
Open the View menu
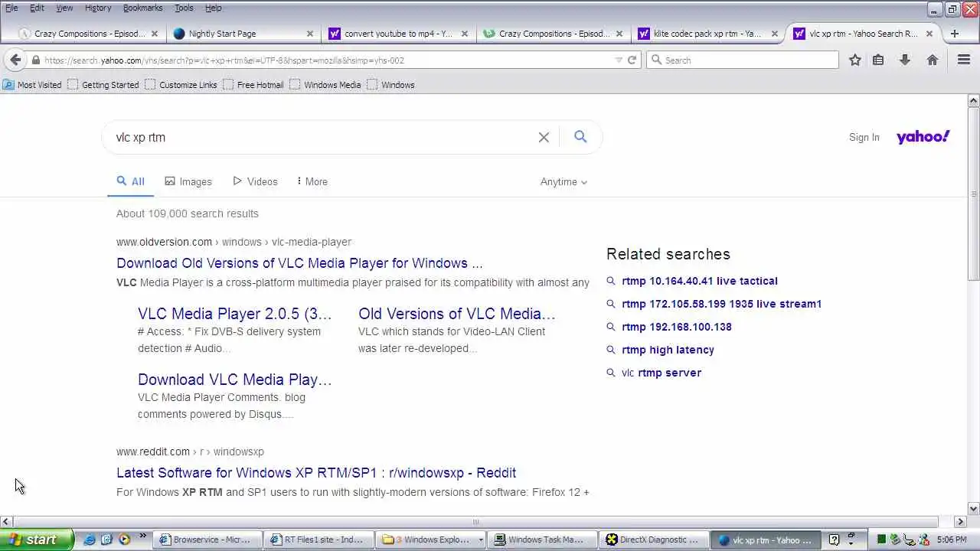tap(64, 8)
